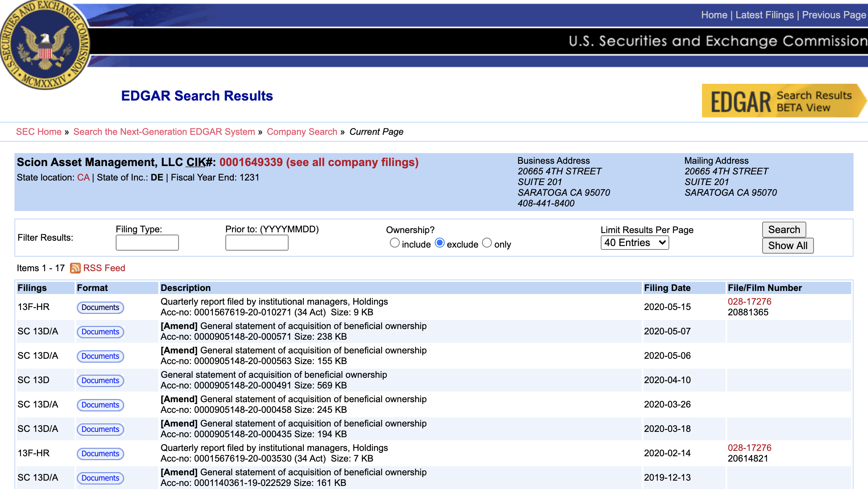The height and width of the screenshot is (489, 868).
Task: Open CIK 0001649339 see all company filings
Action: (x=319, y=162)
